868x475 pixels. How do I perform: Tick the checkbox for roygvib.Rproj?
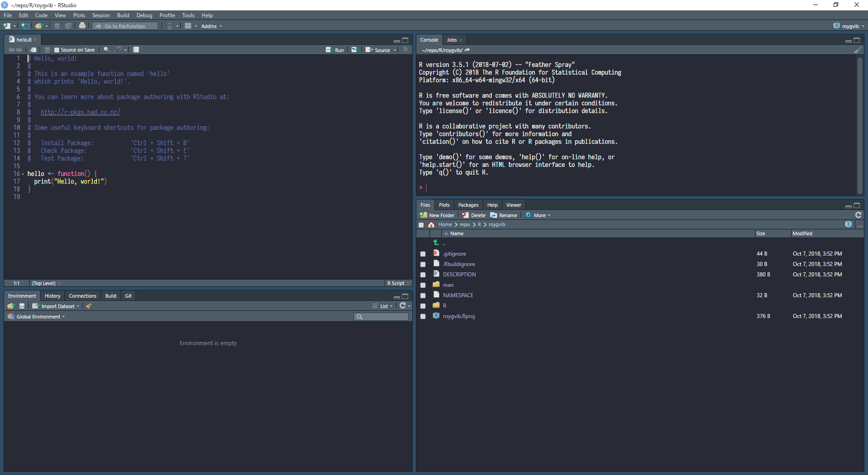pos(423,316)
